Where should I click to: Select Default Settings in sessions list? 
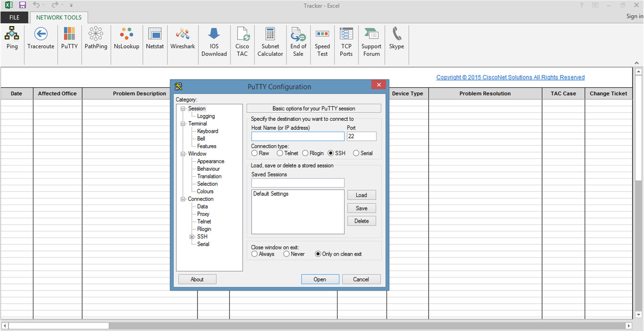(x=271, y=194)
